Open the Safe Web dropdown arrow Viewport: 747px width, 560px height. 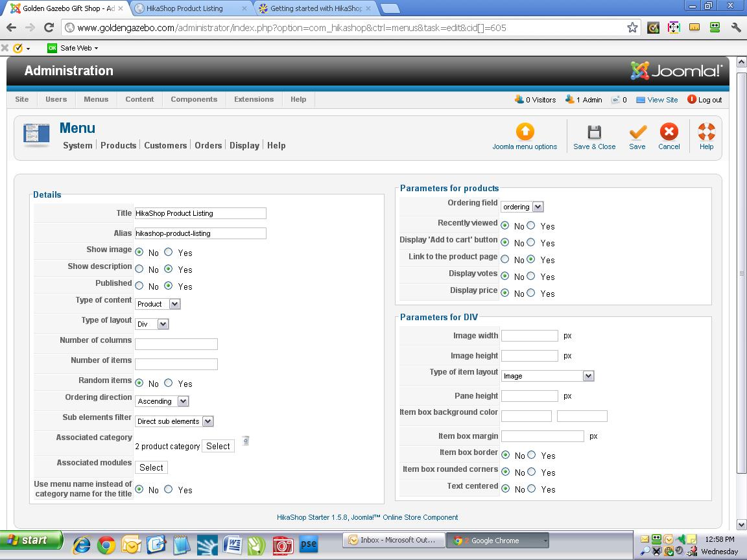pyautogui.click(x=96, y=48)
